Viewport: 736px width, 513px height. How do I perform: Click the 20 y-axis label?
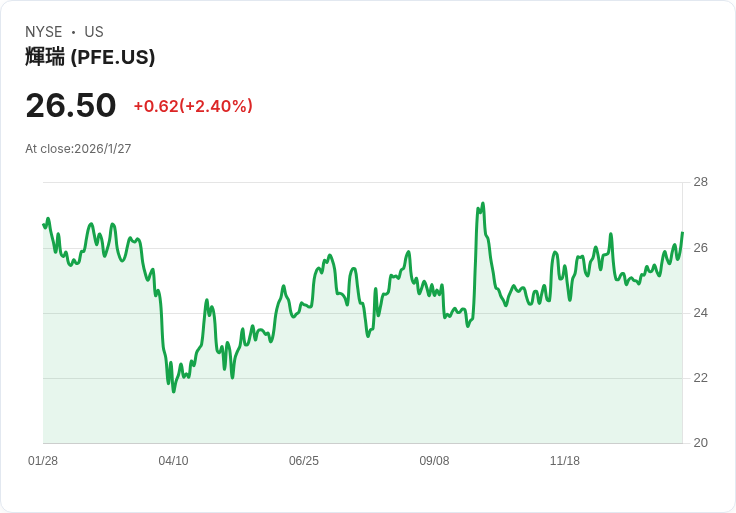(x=700, y=443)
